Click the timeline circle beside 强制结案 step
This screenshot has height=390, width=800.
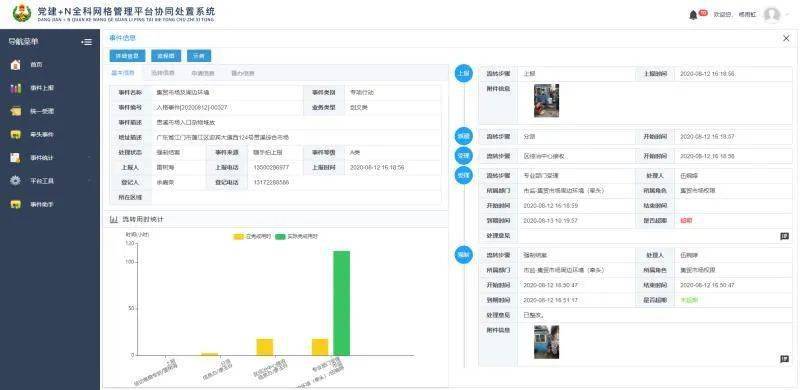[463, 254]
